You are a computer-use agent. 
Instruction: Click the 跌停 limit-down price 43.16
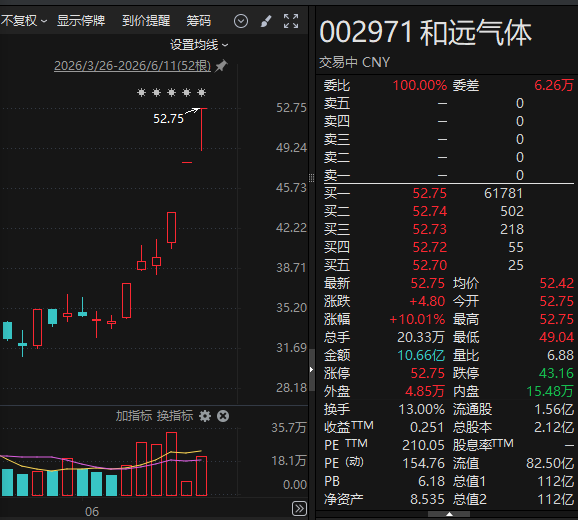pos(557,374)
